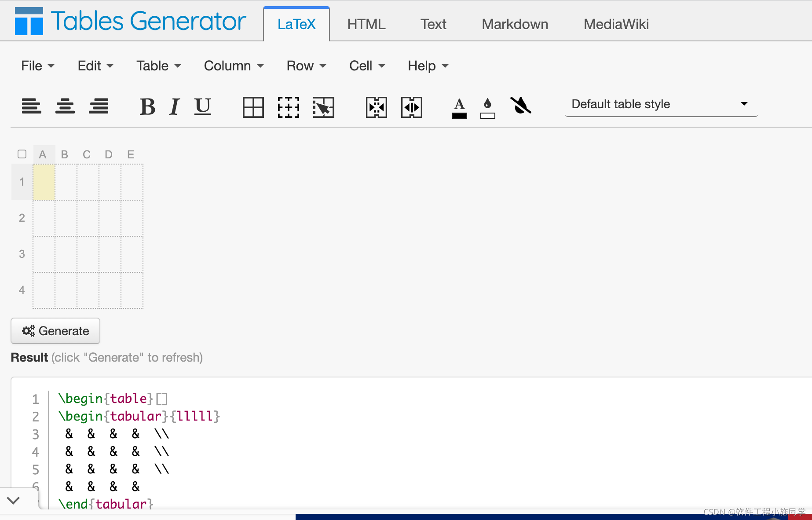Click the \end{tabular} code line
The width and height of the screenshot is (812, 520).
point(106,504)
